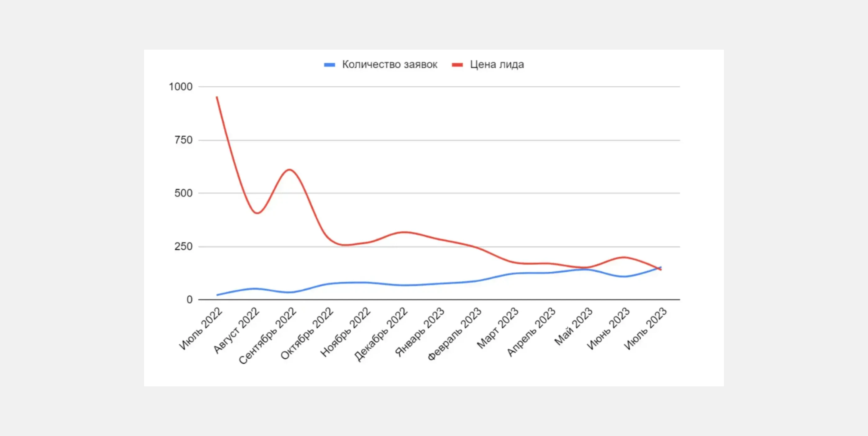Click the Декабрь 2022 axis label
The height and width of the screenshot is (436, 868).
click(381, 334)
